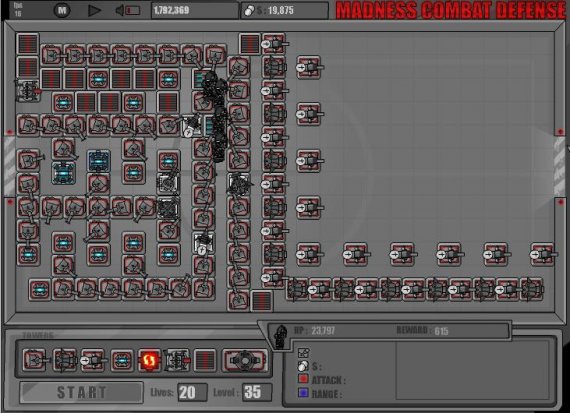
Task: Select the red-striped wall block in shop
Action: coord(205,360)
